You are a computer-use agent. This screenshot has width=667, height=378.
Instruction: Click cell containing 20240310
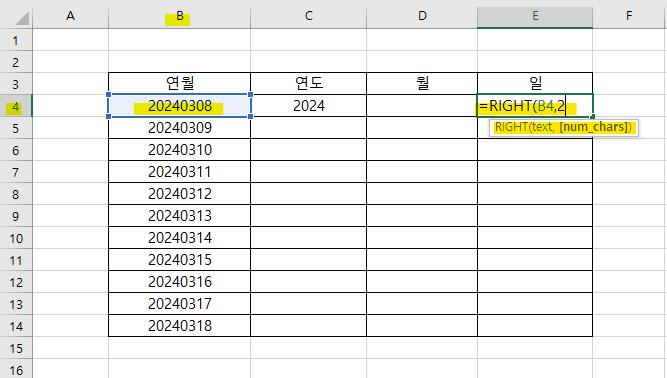click(x=180, y=150)
